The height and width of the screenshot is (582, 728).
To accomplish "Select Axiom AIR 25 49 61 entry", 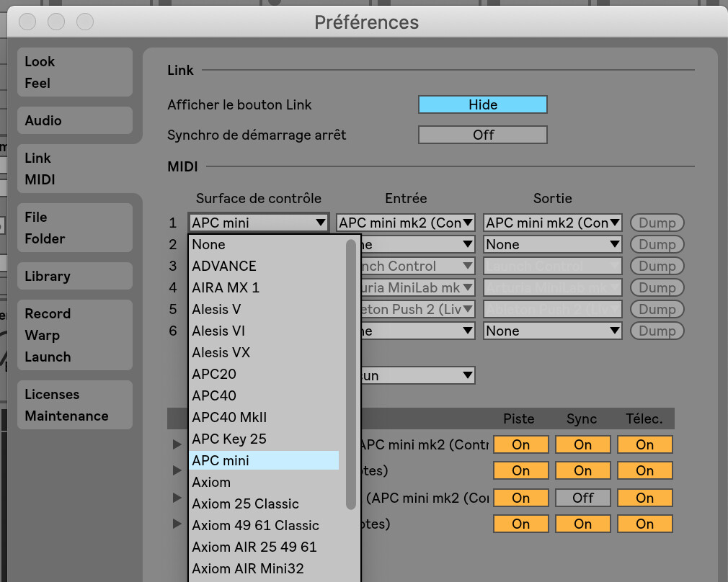I will [x=265, y=547].
